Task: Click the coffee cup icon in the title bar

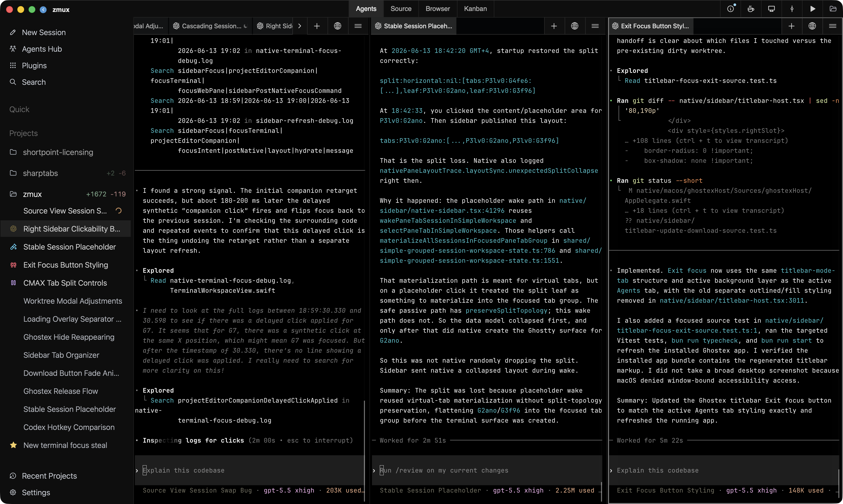Action: click(x=751, y=9)
